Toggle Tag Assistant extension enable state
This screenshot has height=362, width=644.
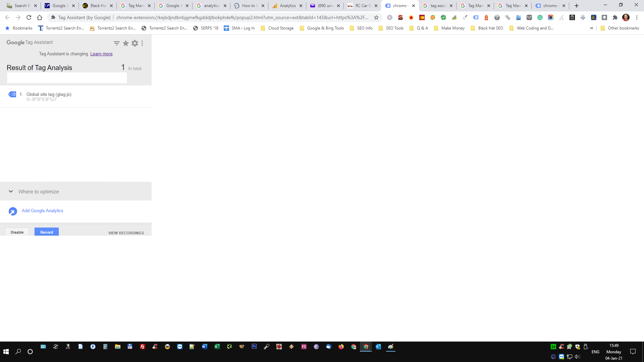[x=17, y=232]
